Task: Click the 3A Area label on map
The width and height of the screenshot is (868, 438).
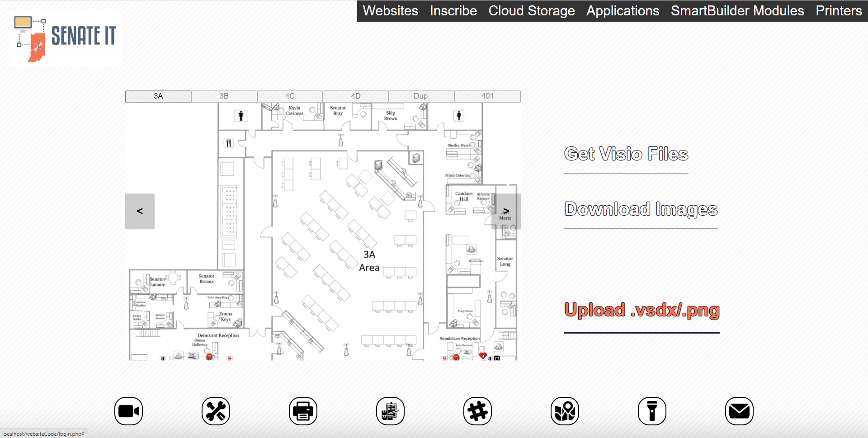Action: (369, 261)
